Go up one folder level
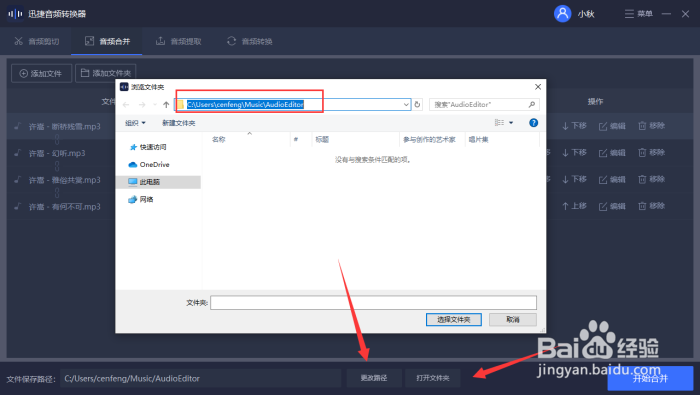 [166, 104]
